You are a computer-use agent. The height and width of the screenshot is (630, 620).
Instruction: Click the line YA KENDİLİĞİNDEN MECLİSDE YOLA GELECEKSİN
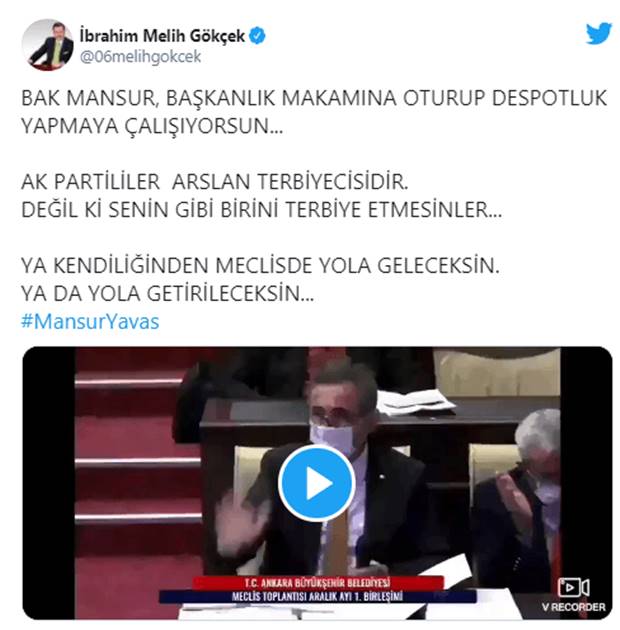pos(260,265)
